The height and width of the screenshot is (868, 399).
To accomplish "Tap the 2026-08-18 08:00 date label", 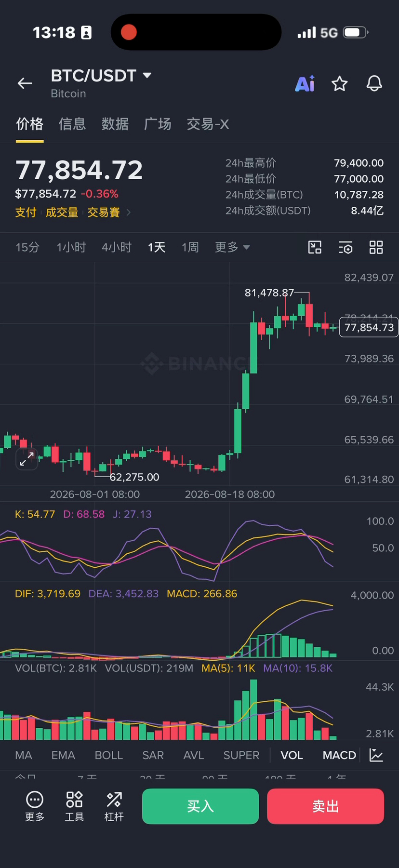I will point(230,494).
